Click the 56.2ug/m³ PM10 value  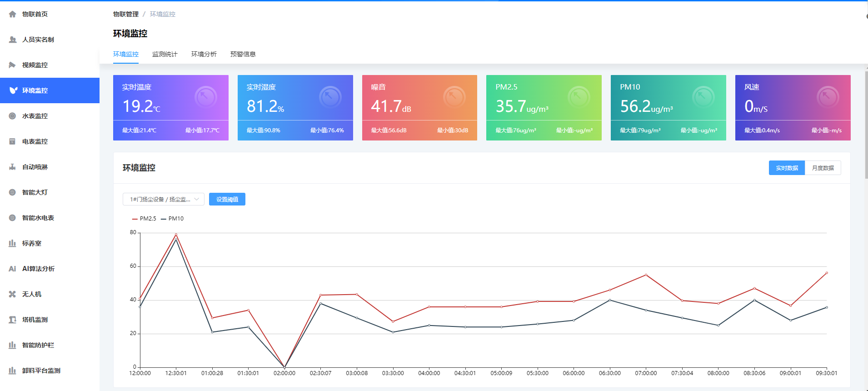tap(647, 106)
